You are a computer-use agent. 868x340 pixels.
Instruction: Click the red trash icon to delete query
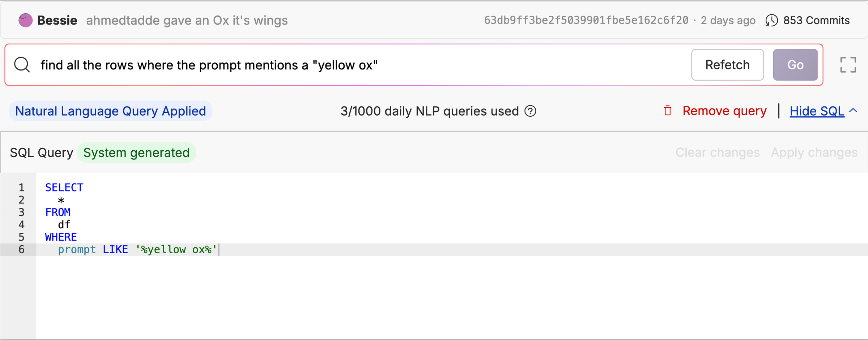[x=667, y=111]
